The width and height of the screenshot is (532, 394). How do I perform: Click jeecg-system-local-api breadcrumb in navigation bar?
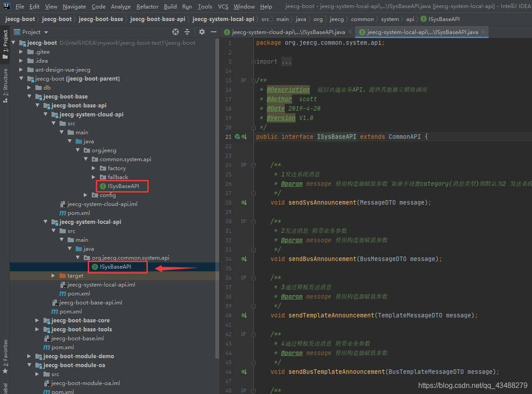(223, 19)
